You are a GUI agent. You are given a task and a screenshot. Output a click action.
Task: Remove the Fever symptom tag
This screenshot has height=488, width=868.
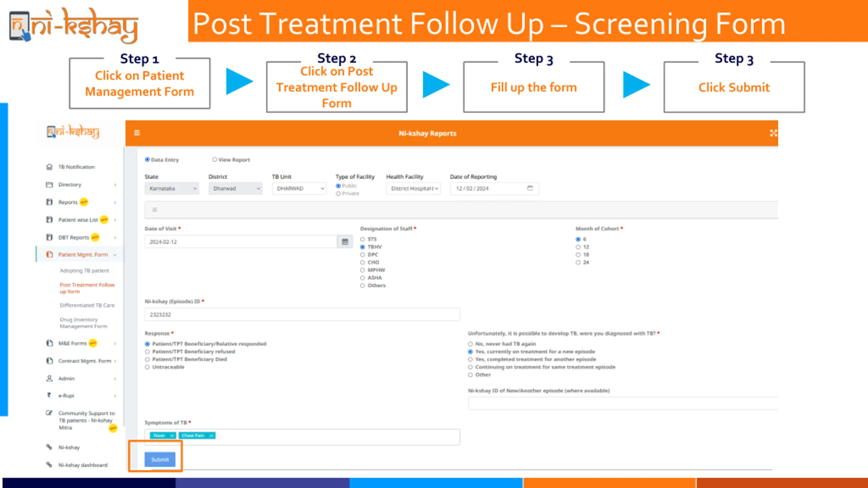[172, 435]
